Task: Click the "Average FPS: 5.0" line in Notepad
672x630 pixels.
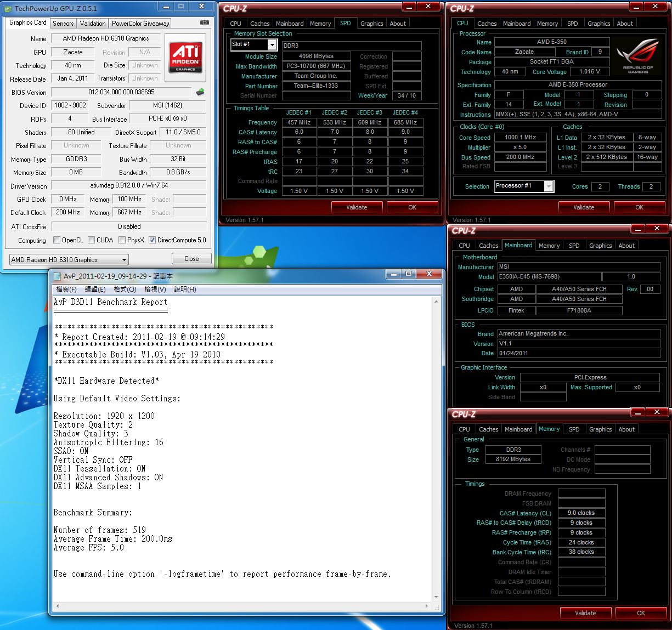Action: pyautogui.click(x=89, y=548)
